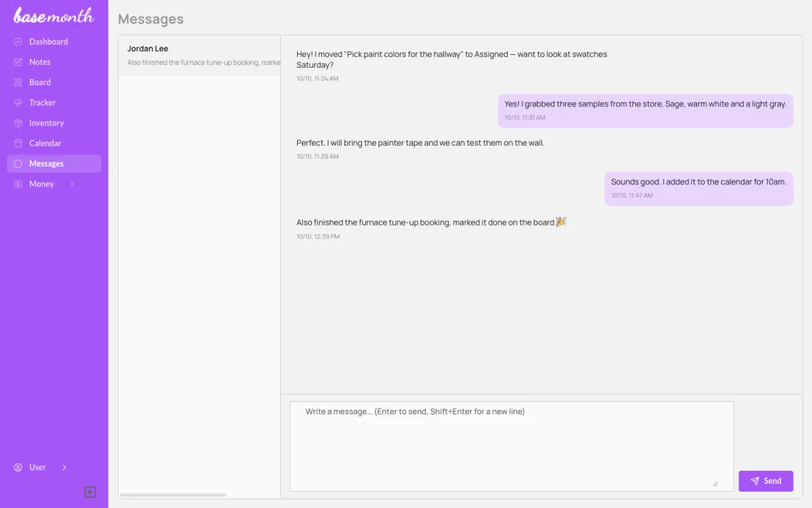
Task: Click the conversation list horizontal scrollbar
Action: point(173,495)
